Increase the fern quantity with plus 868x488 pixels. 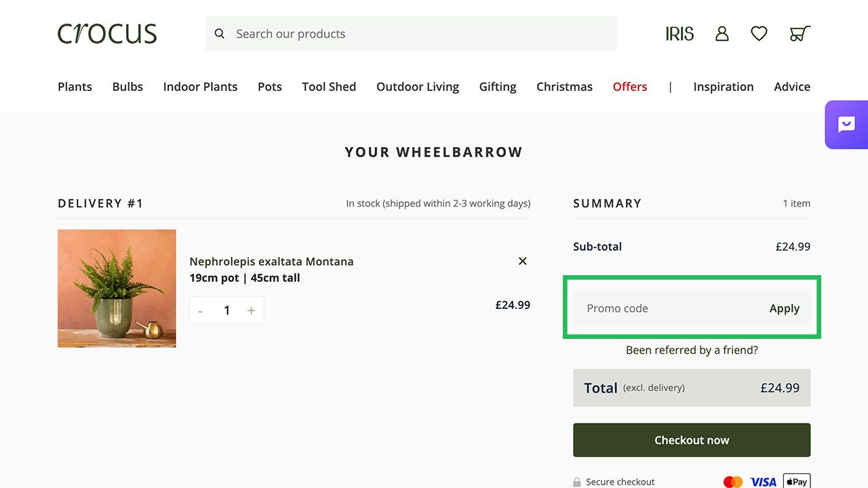(251, 310)
